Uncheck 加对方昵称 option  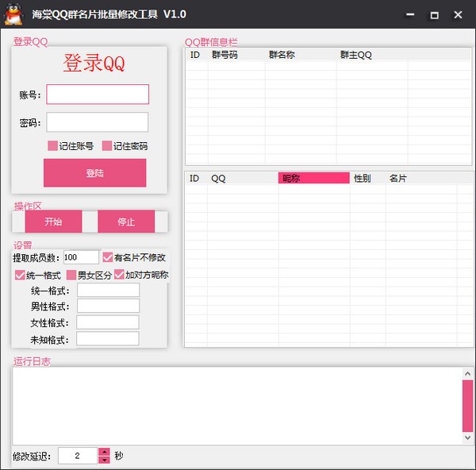pyautogui.click(x=119, y=275)
